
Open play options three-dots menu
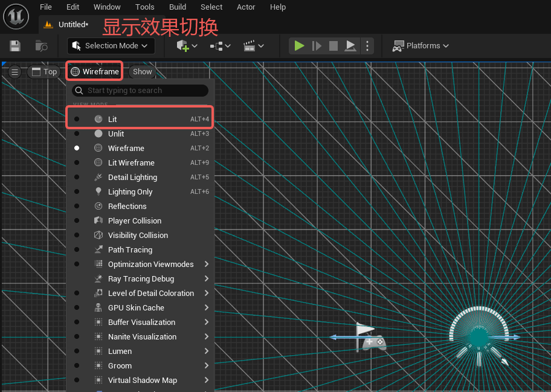click(367, 46)
